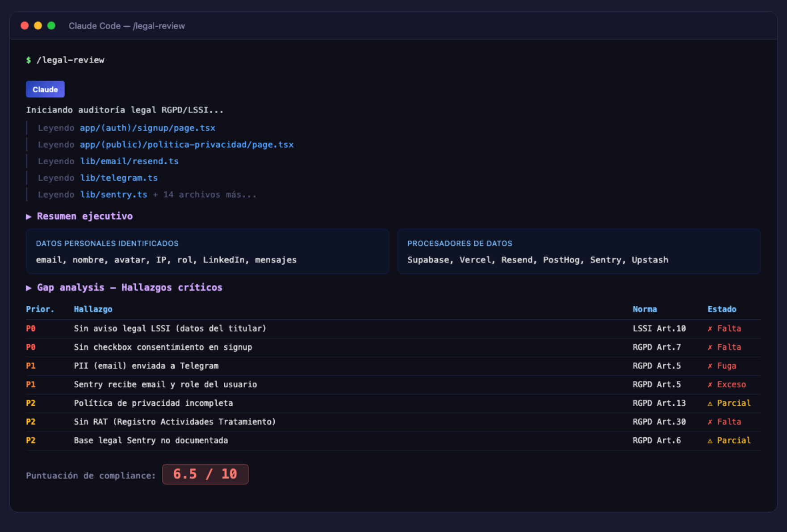Click the red close window dot
This screenshot has height=532, width=787.
click(x=25, y=25)
